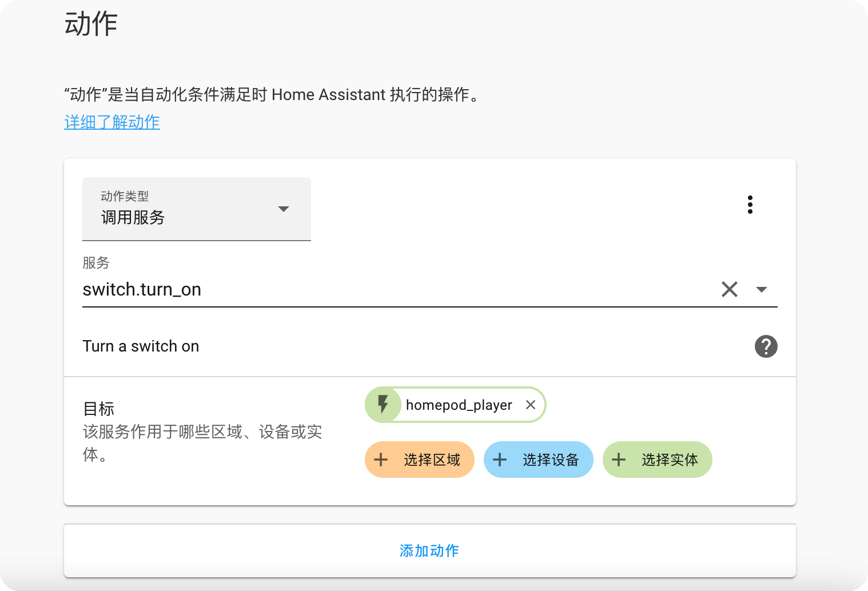Click the help question mark icon

(766, 346)
